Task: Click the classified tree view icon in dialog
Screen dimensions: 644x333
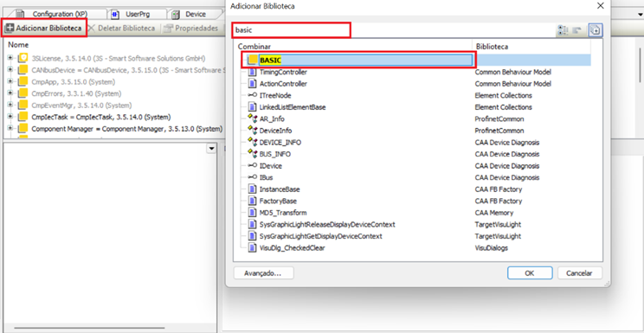Action: [563, 30]
